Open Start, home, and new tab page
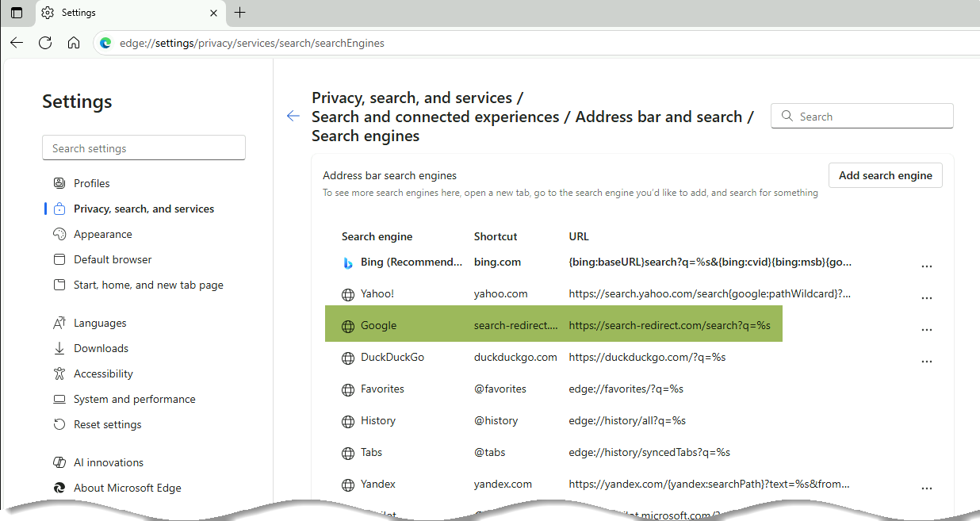The width and height of the screenshot is (980, 521). click(x=148, y=285)
